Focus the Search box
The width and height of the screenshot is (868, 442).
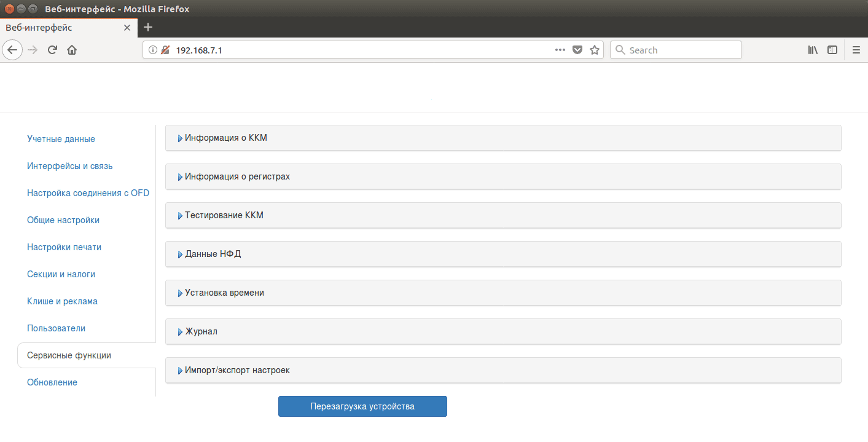tap(676, 50)
